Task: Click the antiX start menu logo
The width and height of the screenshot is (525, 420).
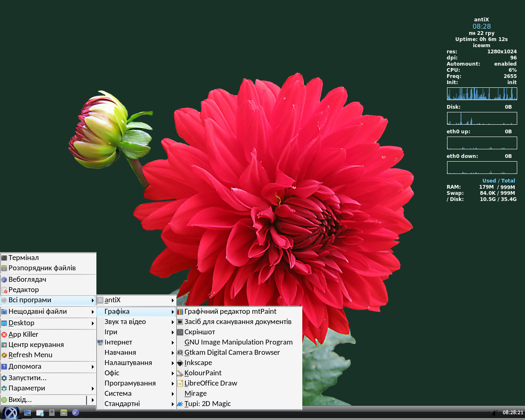Action: click(11, 413)
